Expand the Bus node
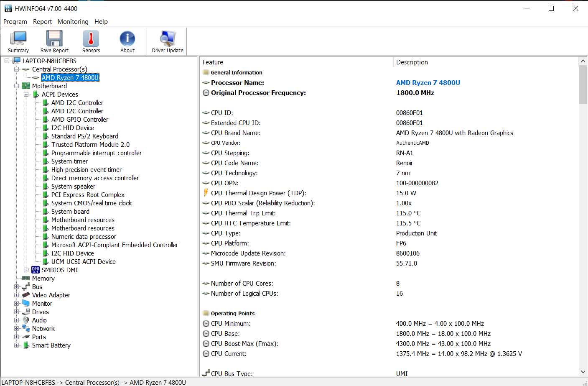 click(16, 287)
